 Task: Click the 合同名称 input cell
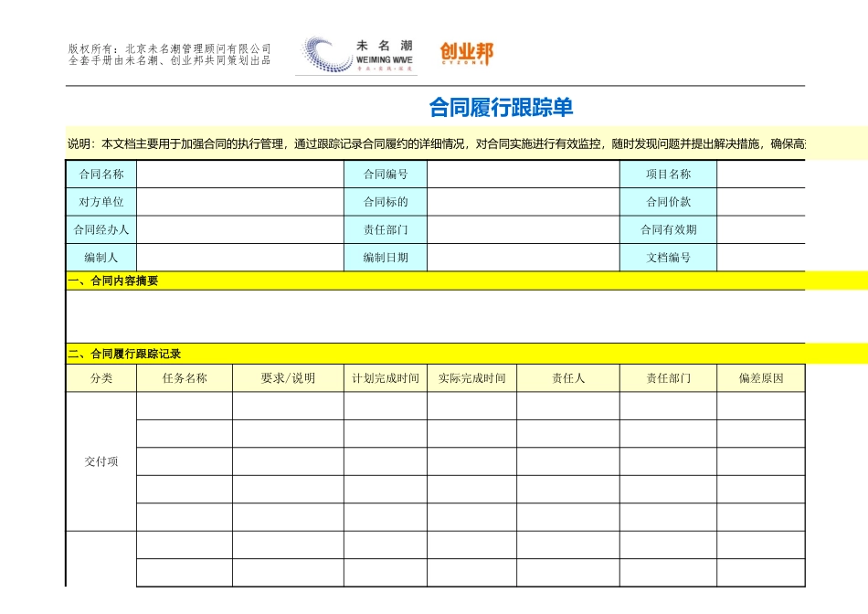point(233,173)
